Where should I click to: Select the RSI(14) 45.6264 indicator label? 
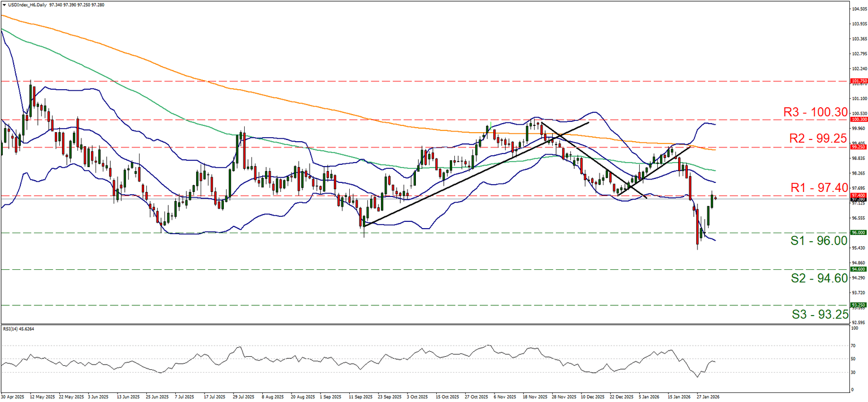(18, 328)
